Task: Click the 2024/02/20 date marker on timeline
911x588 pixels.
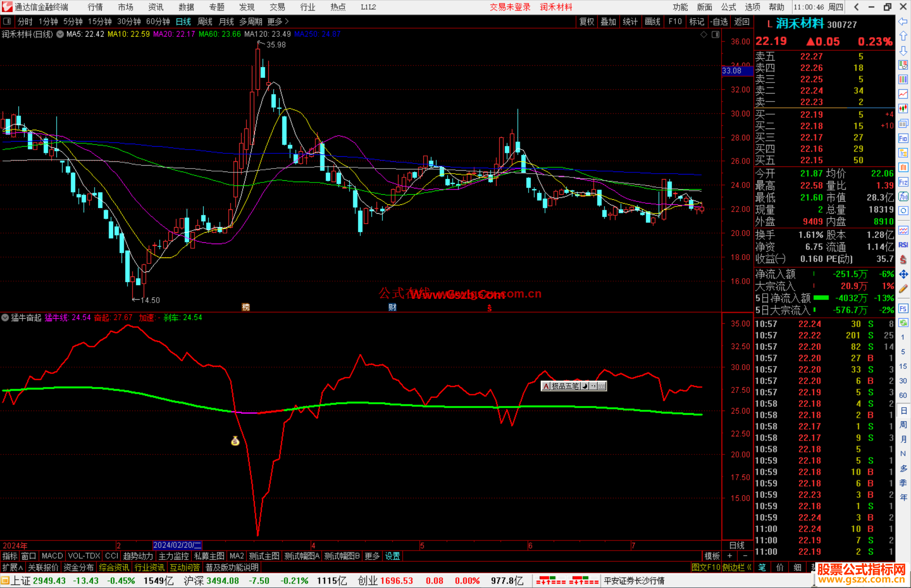Action: (177, 545)
